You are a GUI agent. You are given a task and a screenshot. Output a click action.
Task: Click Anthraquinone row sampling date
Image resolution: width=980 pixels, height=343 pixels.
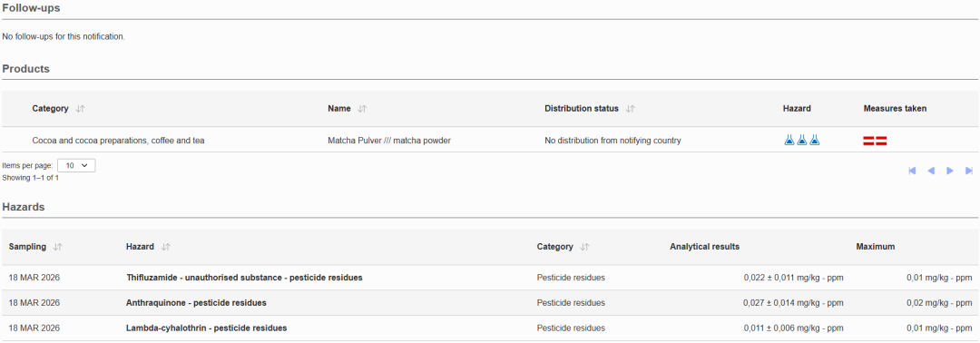pyautogui.click(x=34, y=303)
